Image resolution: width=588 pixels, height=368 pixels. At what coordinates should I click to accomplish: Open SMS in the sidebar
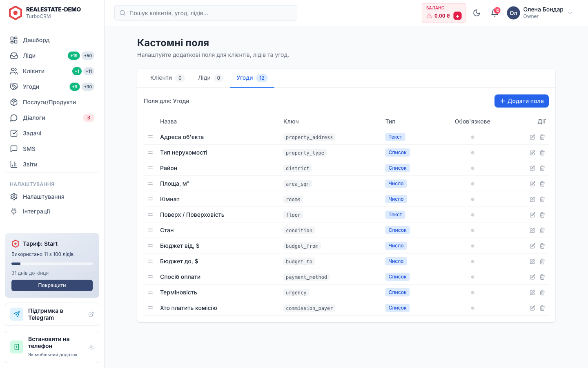(x=52, y=149)
